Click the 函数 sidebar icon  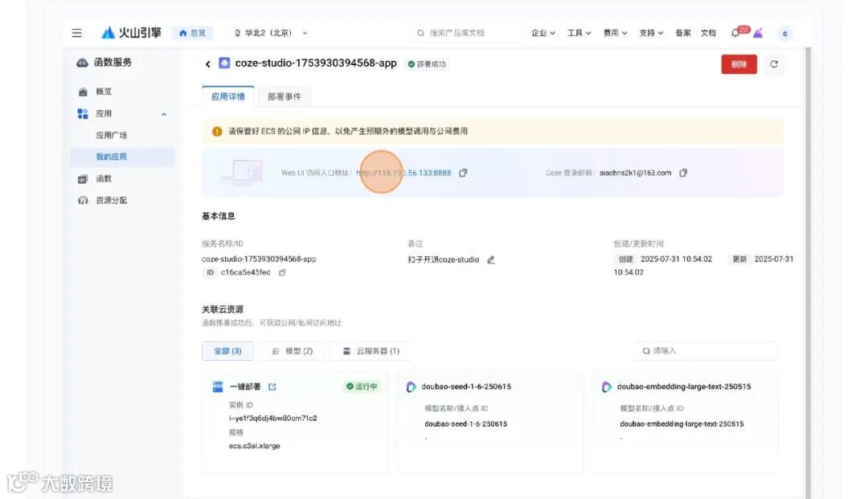click(x=83, y=178)
